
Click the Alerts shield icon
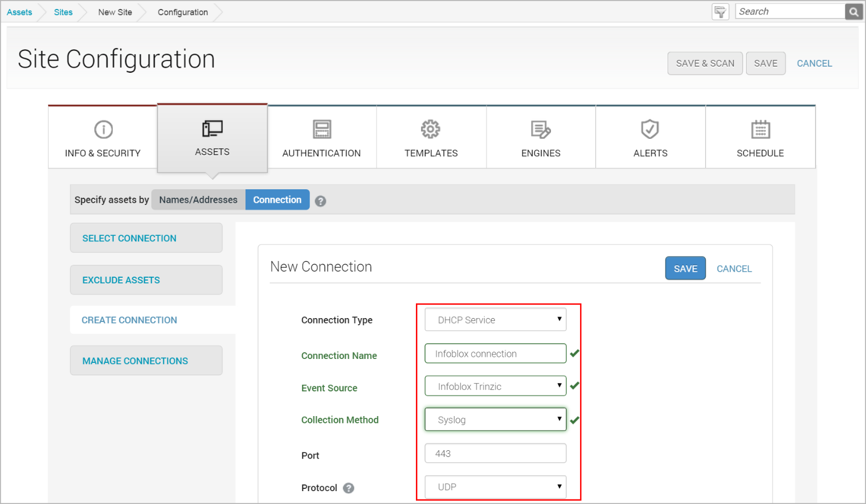click(x=650, y=129)
